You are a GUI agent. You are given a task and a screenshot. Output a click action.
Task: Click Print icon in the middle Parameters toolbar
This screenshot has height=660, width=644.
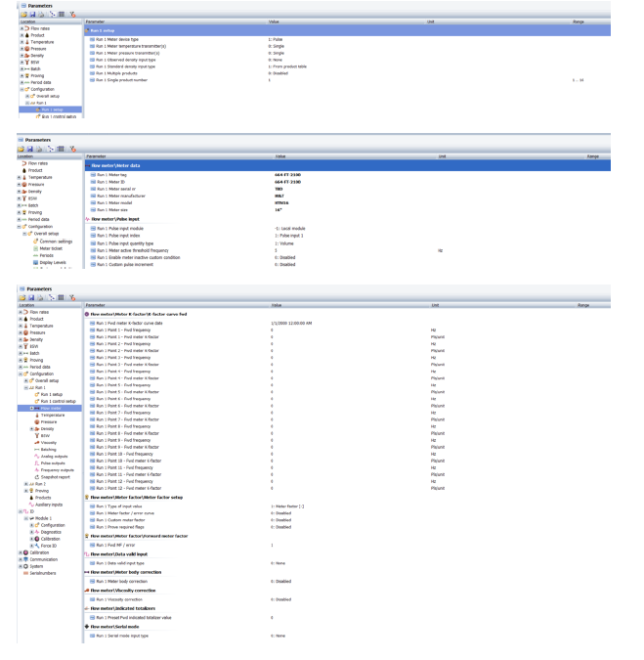click(39, 149)
